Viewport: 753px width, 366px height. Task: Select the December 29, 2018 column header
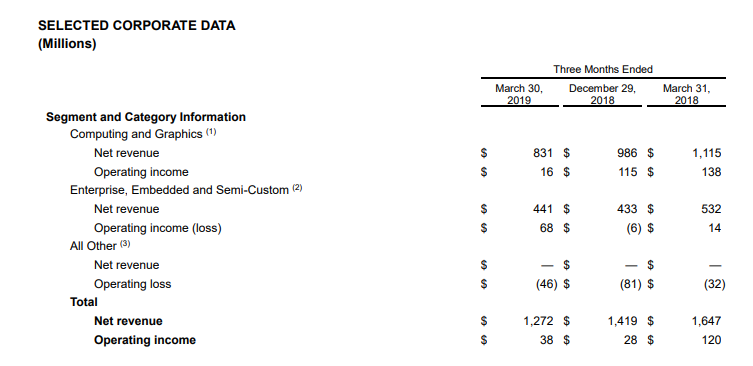click(602, 94)
